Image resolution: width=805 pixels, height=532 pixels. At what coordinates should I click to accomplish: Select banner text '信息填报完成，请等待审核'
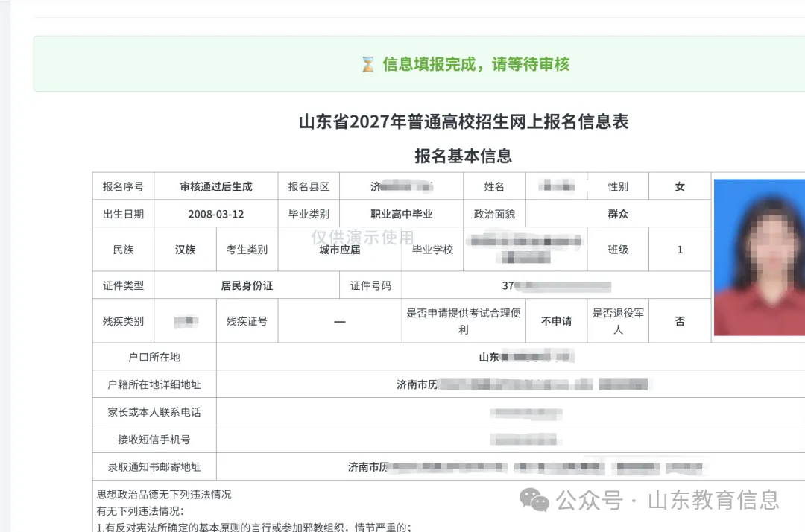(x=476, y=64)
